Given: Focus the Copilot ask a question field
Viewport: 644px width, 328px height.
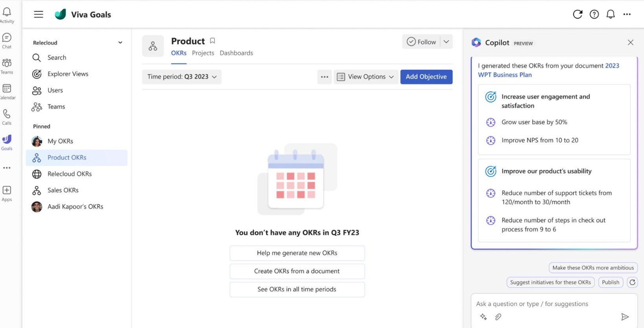Looking at the screenshot, I should (554, 304).
